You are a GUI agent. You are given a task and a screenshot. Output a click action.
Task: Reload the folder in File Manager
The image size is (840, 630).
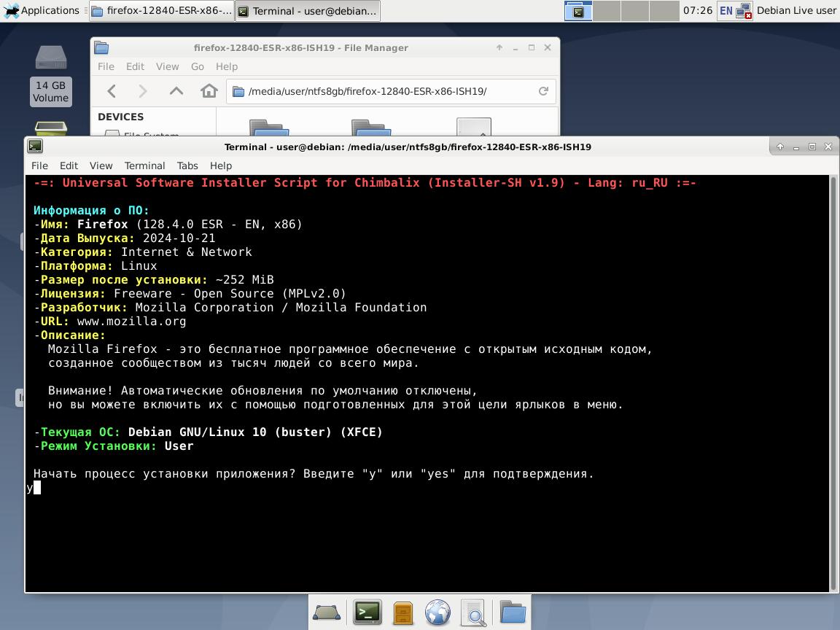(543, 91)
